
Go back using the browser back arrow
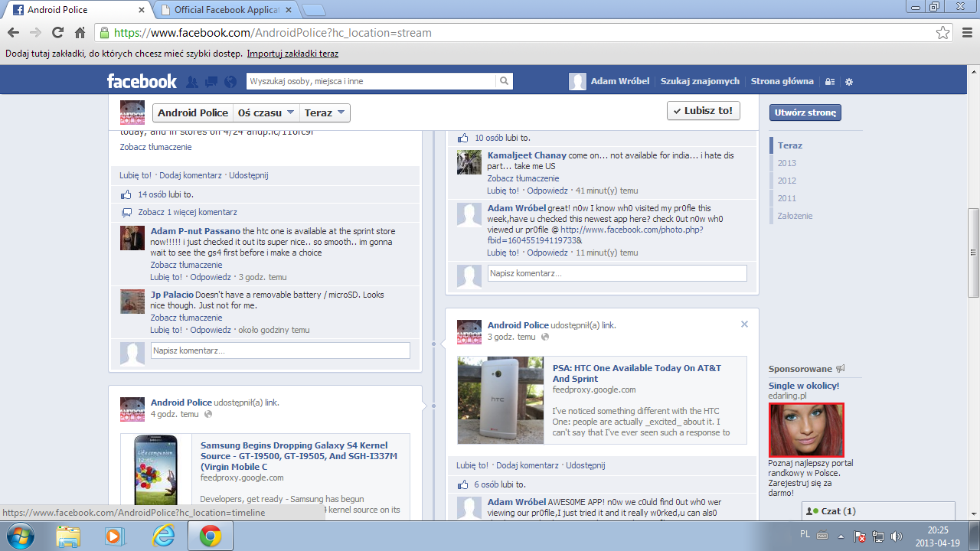[13, 33]
